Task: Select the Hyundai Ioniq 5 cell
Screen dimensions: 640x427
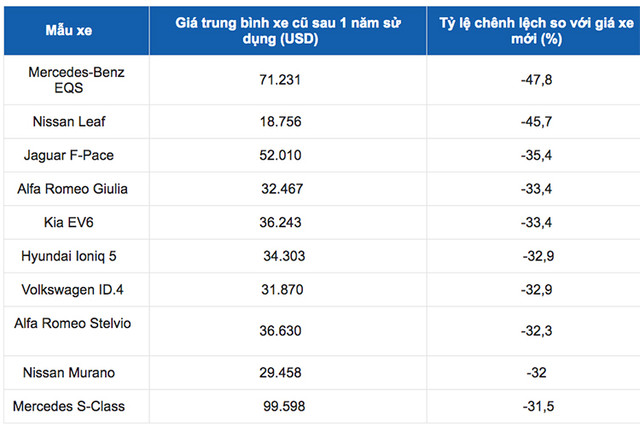Action: (x=69, y=257)
